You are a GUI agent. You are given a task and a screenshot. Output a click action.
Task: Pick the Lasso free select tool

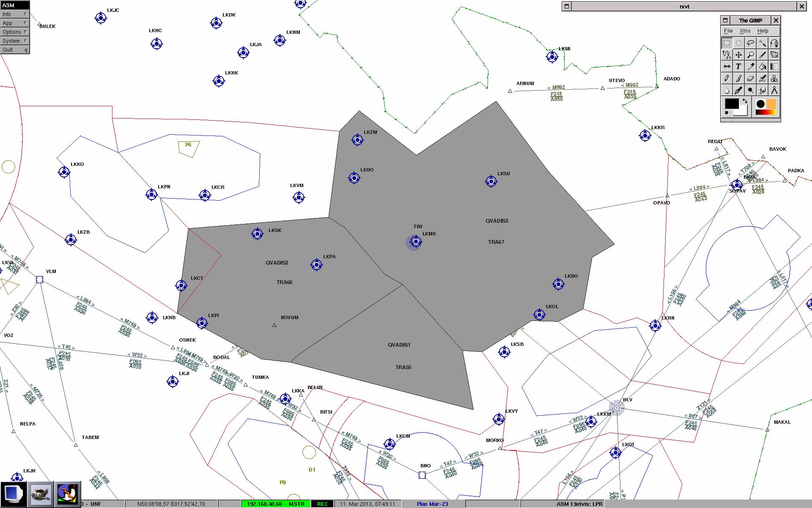pyautogui.click(x=750, y=43)
